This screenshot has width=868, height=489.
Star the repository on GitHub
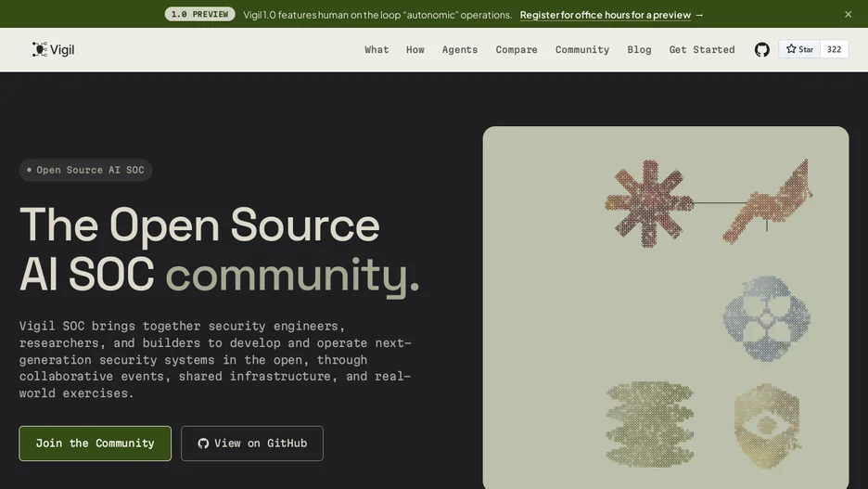(799, 49)
